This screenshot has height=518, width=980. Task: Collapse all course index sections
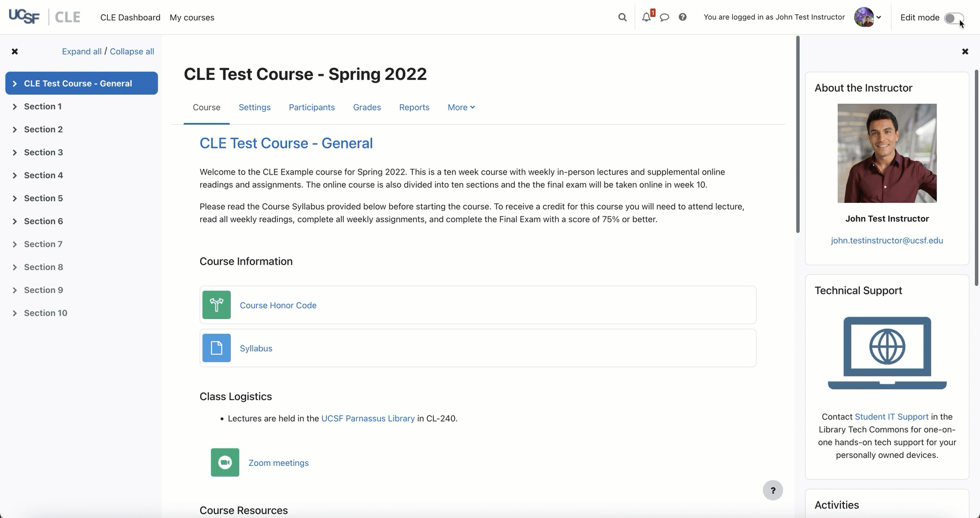(132, 52)
